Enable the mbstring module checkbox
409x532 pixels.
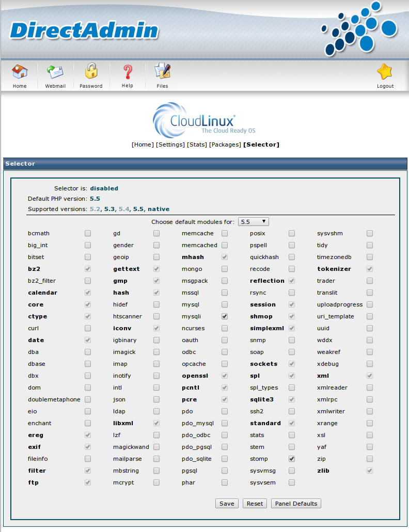[x=156, y=471]
